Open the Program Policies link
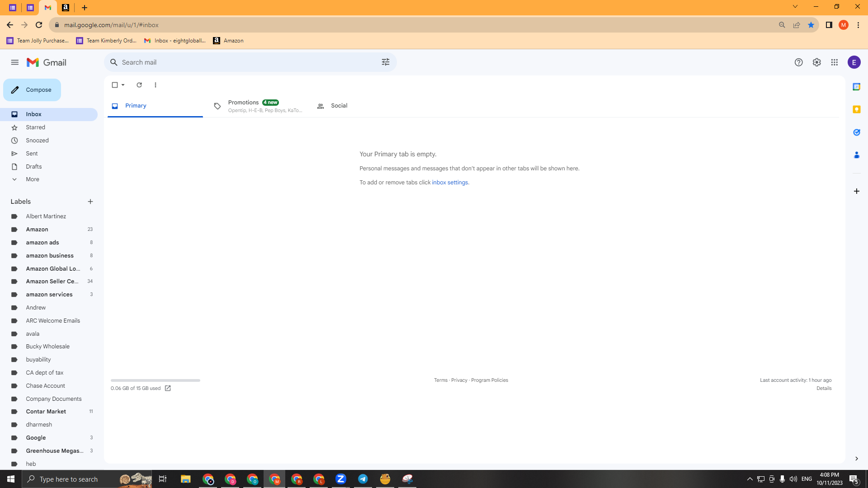868x488 pixels. tap(490, 380)
